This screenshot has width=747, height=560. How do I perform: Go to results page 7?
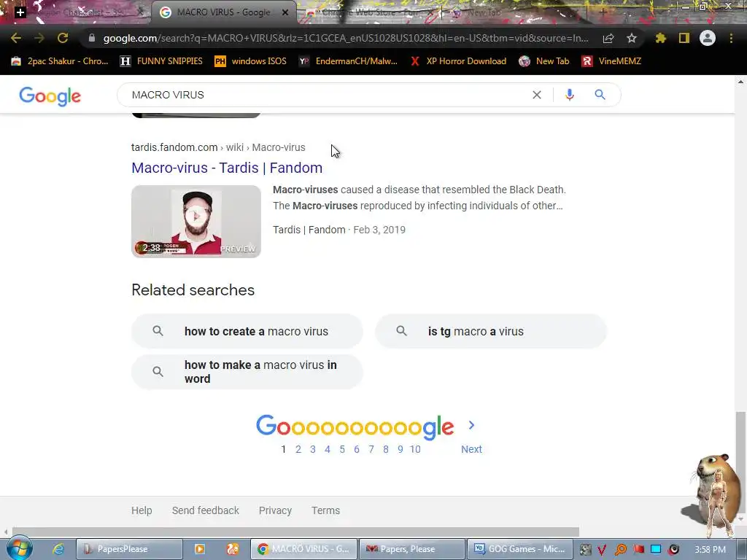click(x=371, y=449)
